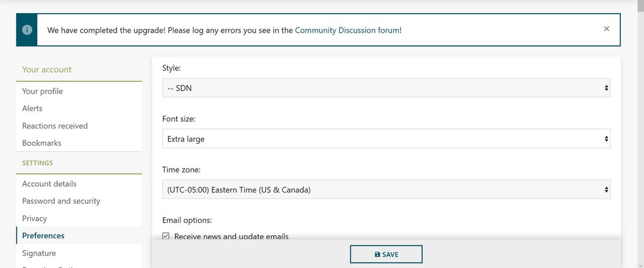Toggle Receive news and update emails checkbox

166,237
